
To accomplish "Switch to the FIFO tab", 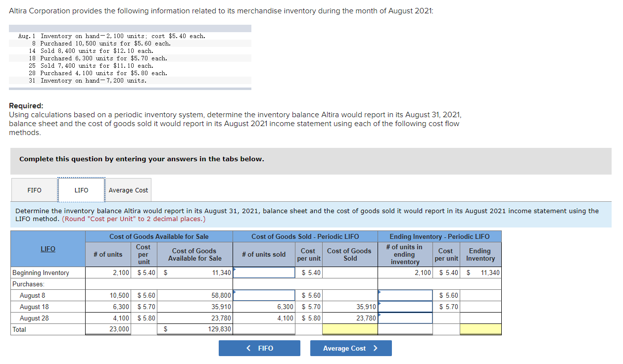I will [35, 190].
